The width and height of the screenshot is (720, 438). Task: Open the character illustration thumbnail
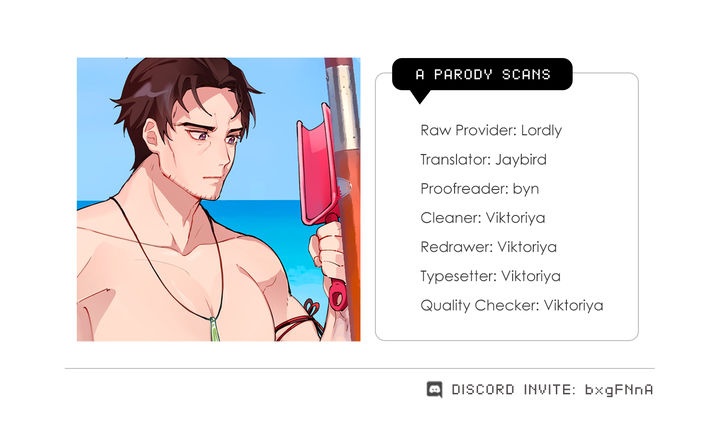coord(219,199)
